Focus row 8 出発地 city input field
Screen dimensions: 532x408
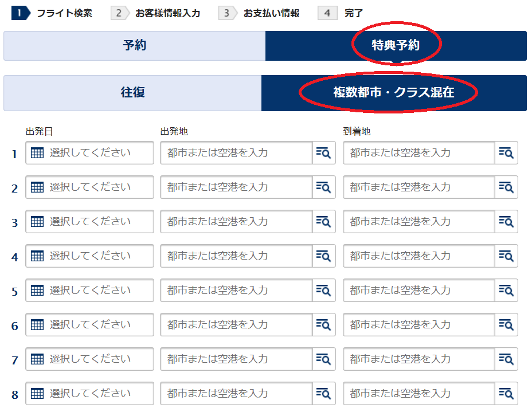[x=237, y=394]
